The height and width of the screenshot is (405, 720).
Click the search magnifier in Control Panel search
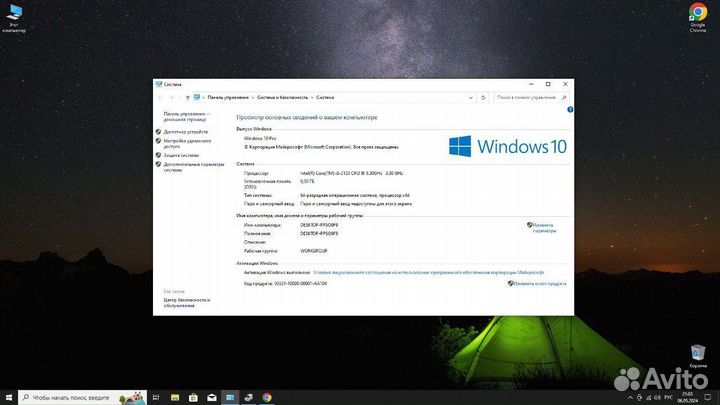(564, 97)
